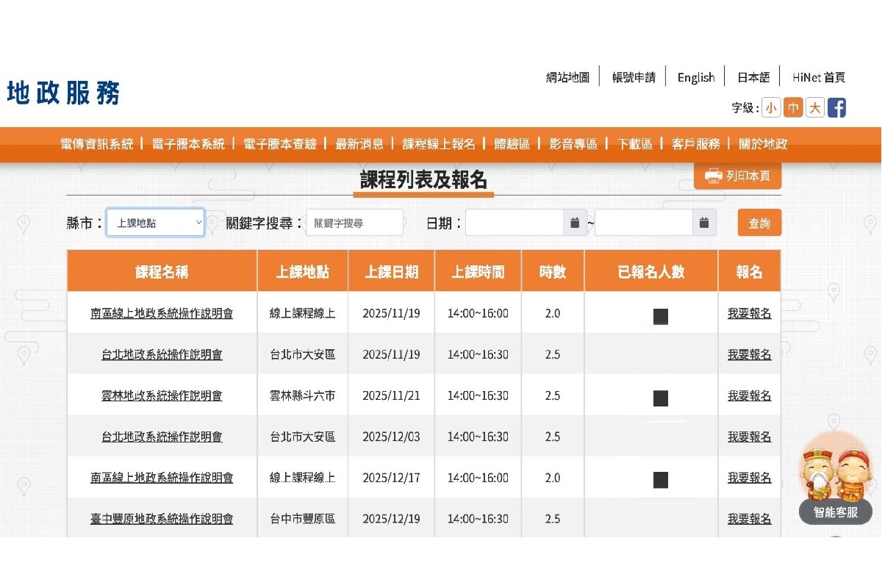
Task: Expand the 上課地點 county dropdown
Action: click(155, 223)
